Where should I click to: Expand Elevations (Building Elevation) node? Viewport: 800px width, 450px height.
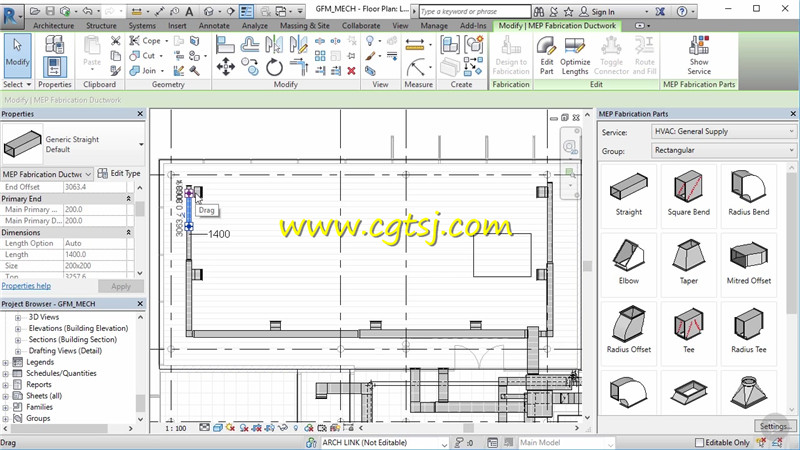[18, 329]
